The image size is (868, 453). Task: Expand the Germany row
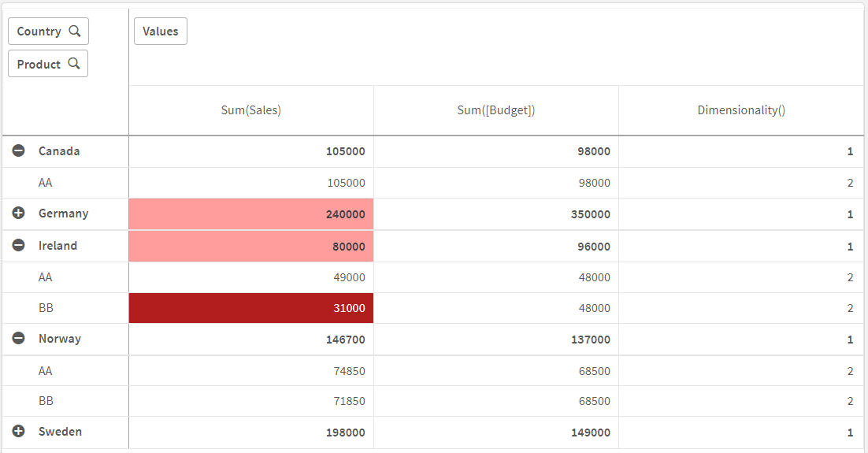[x=19, y=214]
